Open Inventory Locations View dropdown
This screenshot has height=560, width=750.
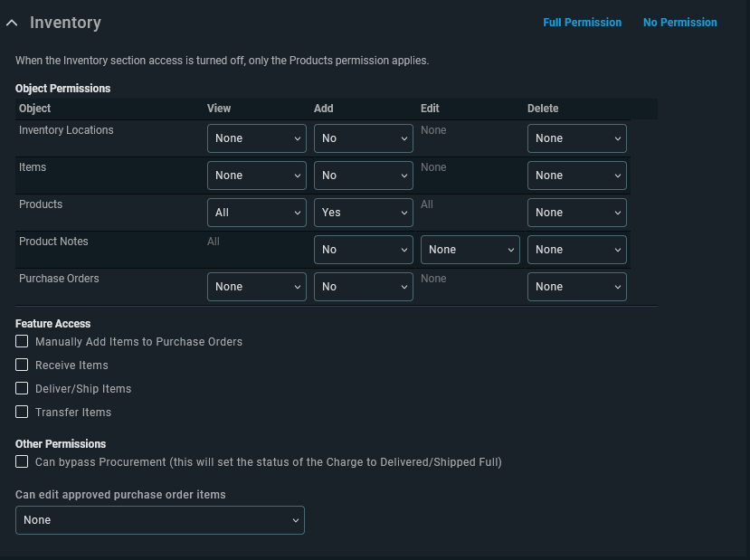pyautogui.click(x=257, y=138)
